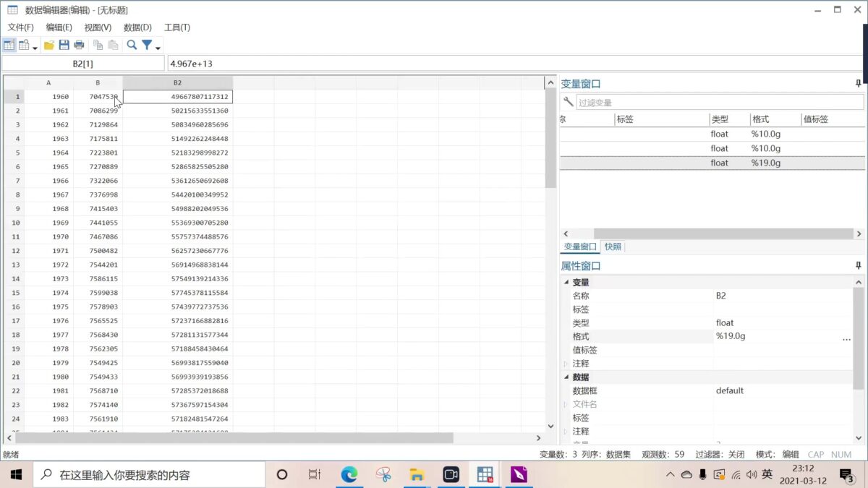The height and width of the screenshot is (488, 868).
Task: Pin the 变量窗口 panel
Action: click(859, 84)
